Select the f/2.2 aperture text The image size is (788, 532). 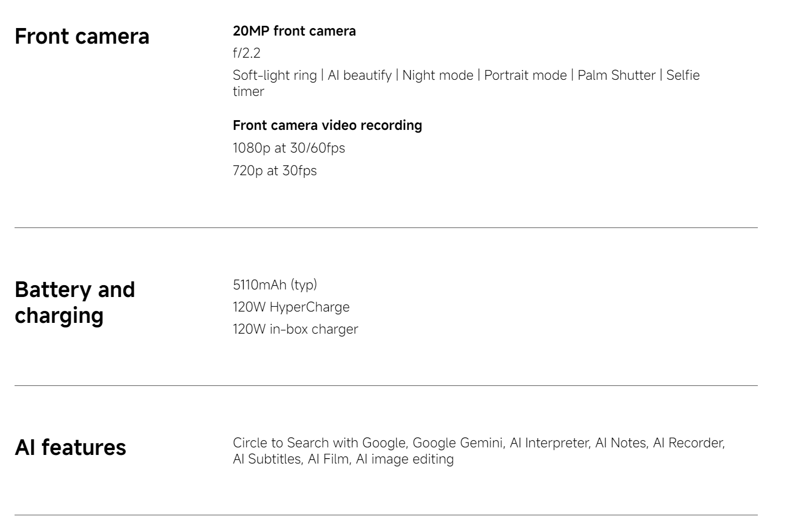coord(246,53)
